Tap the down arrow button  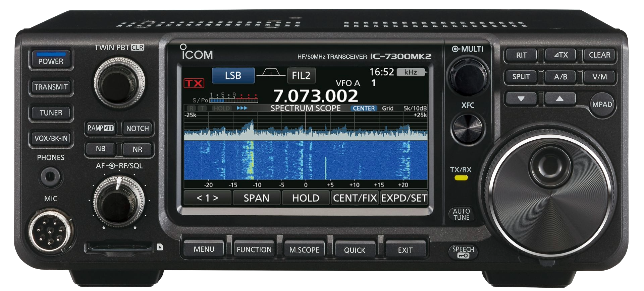click(521, 99)
